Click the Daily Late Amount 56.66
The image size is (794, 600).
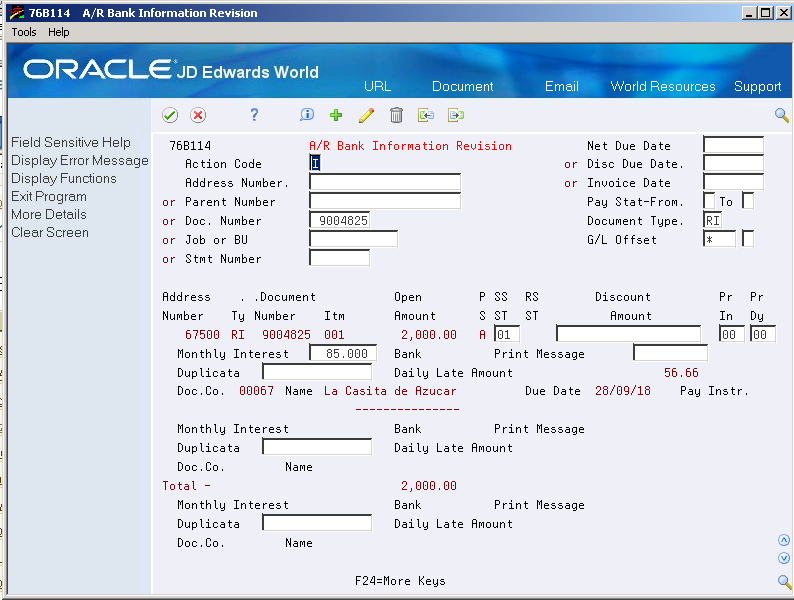[x=681, y=373]
